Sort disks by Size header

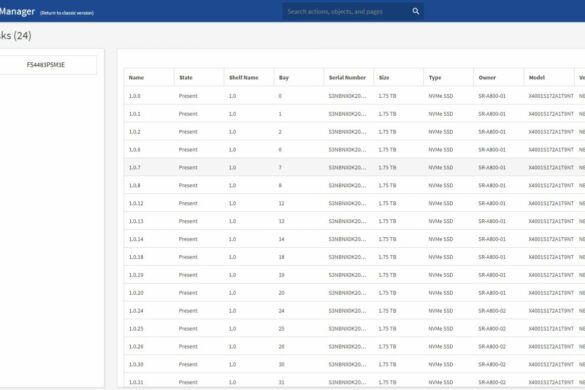(384, 78)
